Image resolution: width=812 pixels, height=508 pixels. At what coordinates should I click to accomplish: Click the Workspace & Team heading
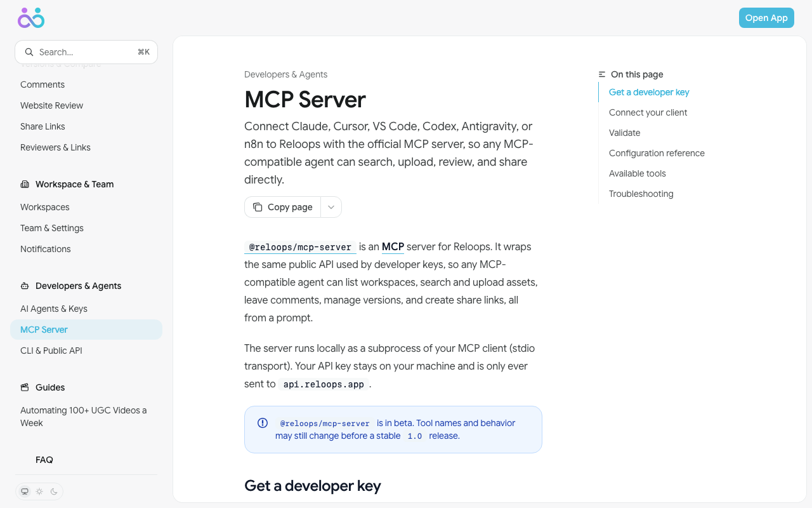(75, 184)
